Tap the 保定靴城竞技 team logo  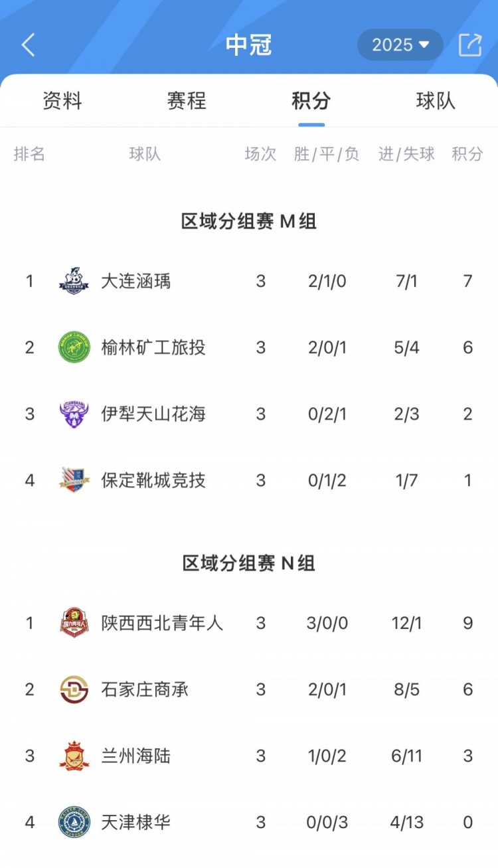pos(74,480)
